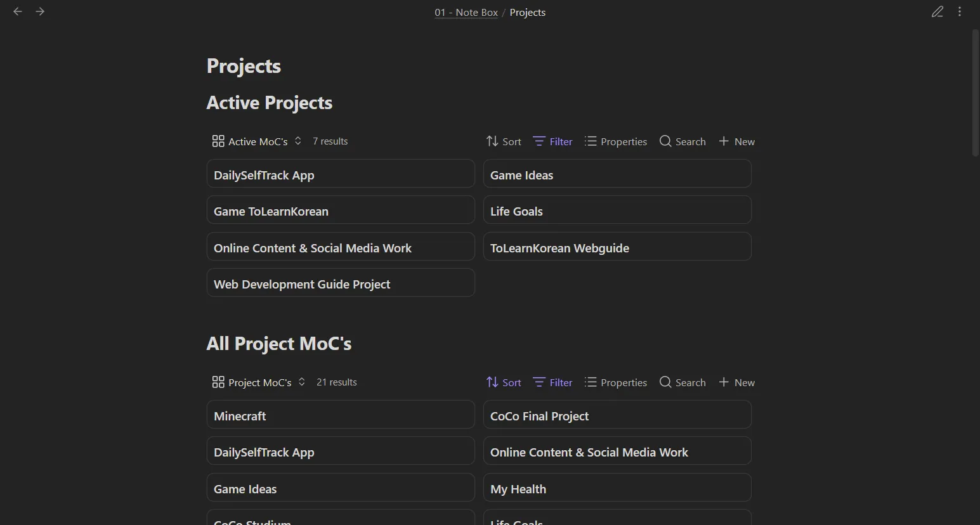Open Sort options for Active Projects view

[x=503, y=141]
